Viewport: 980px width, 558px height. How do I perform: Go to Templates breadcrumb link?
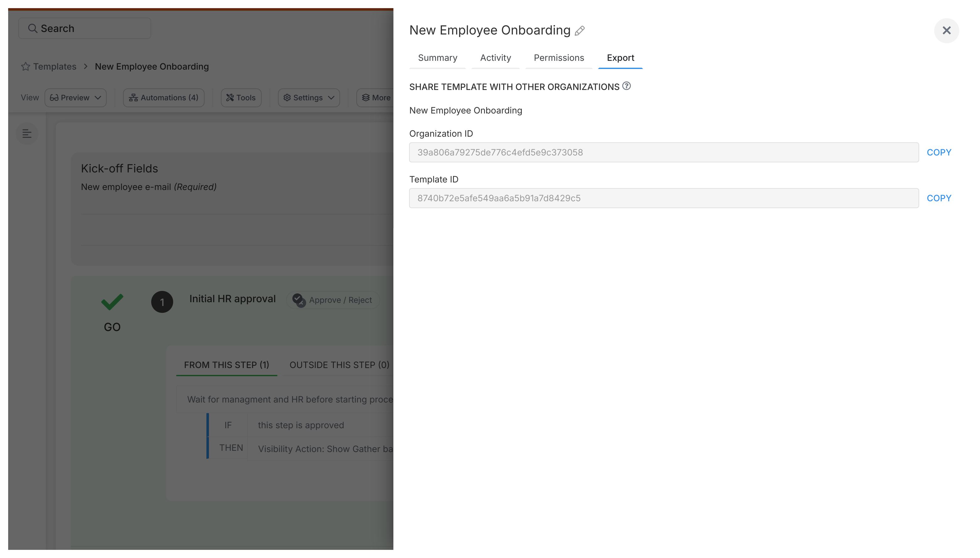(55, 67)
